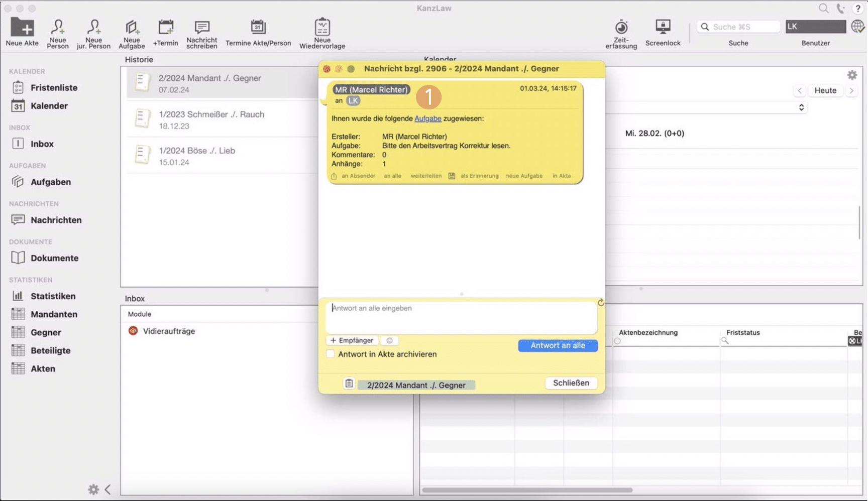Open Termine Akte/Person
The image size is (868, 501).
[x=258, y=32]
